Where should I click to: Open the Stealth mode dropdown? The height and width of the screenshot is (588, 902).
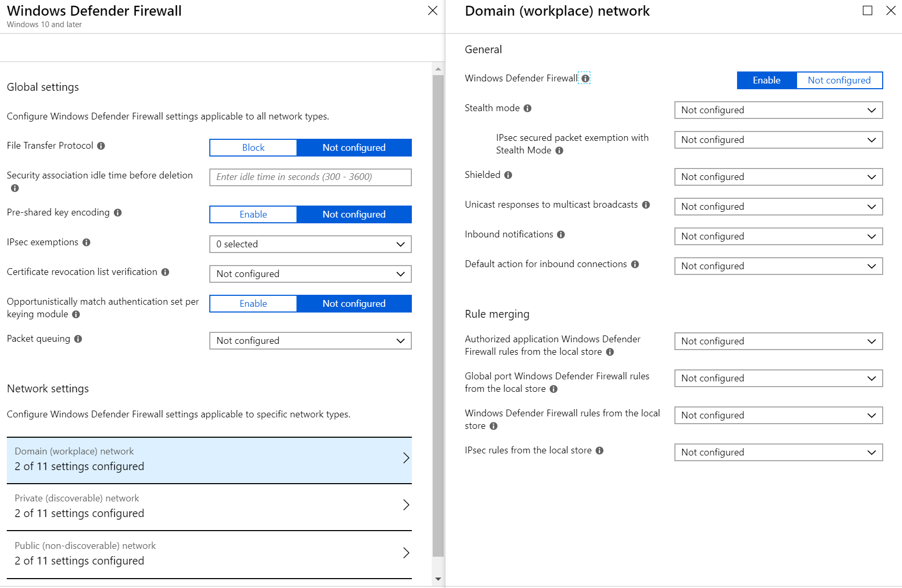tap(778, 110)
